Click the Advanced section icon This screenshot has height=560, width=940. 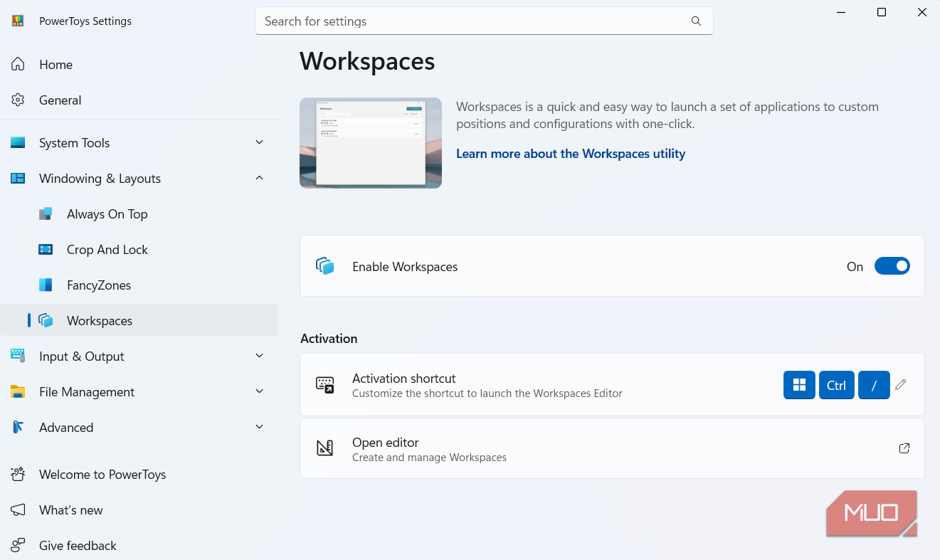pyautogui.click(x=19, y=427)
